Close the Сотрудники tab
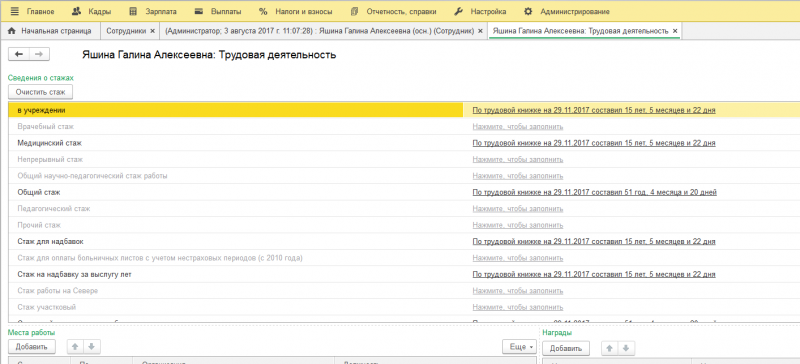800x364 pixels. [152, 31]
